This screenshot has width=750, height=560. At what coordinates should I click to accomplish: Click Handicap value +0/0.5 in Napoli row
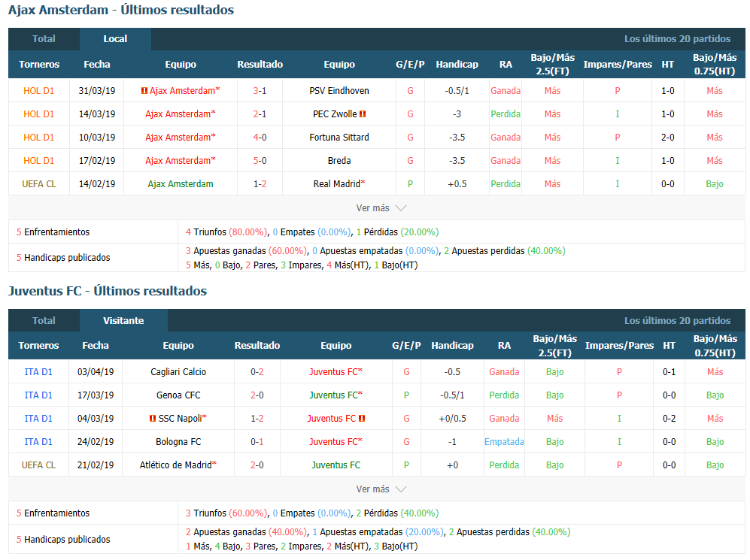(x=452, y=419)
